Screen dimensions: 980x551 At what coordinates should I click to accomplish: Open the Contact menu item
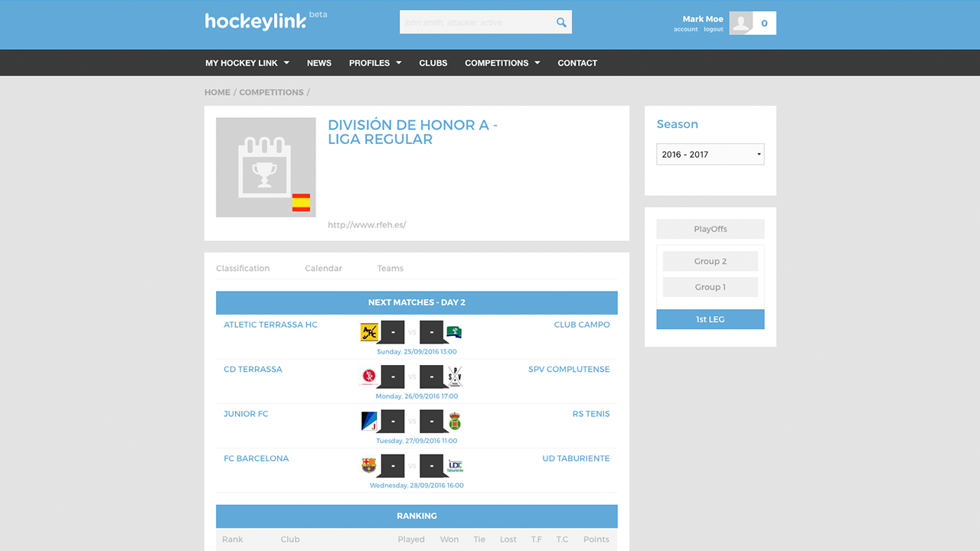(x=577, y=63)
